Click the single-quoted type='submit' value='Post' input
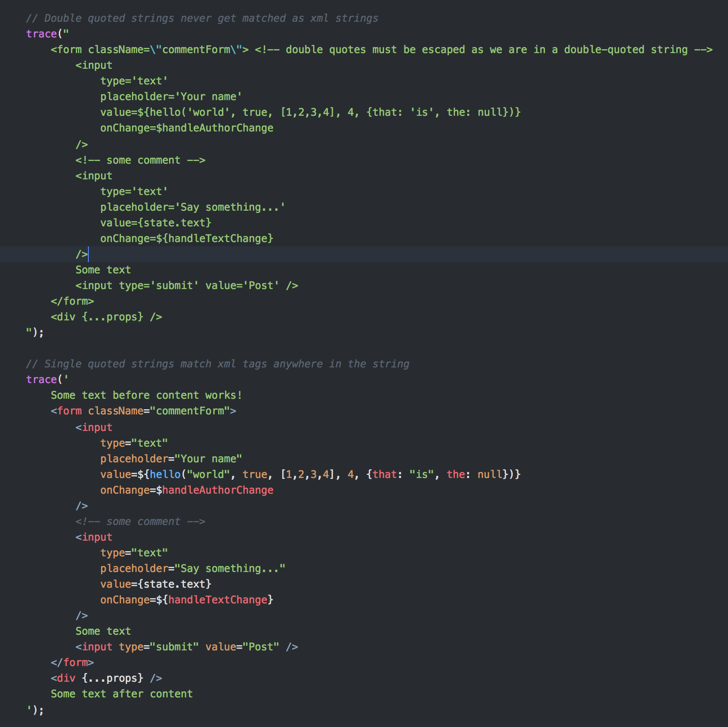This screenshot has width=728, height=727. pyautogui.click(x=187, y=286)
